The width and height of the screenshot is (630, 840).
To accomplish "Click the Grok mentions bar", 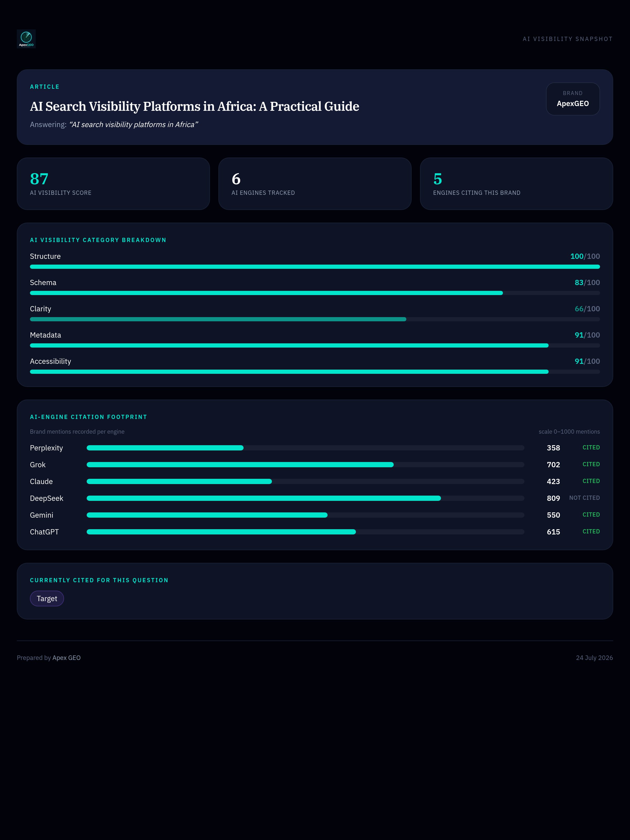I will [x=305, y=464].
